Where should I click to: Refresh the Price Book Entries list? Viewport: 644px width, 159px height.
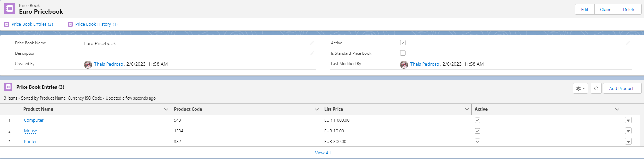[x=596, y=88]
